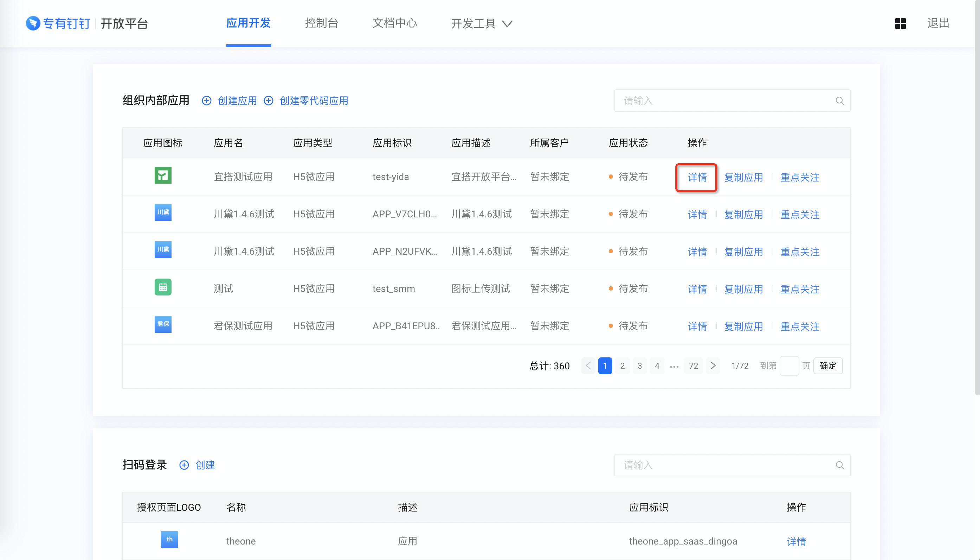Click 详情 for 宜搭测试应用

pyautogui.click(x=697, y=177)
